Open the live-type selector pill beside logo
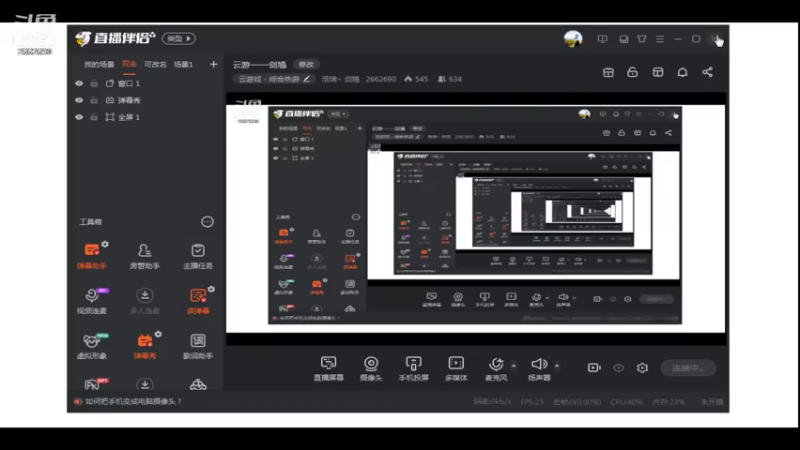Image resolution: width=800 pixels, height=450 pixels. coord(179,39)
